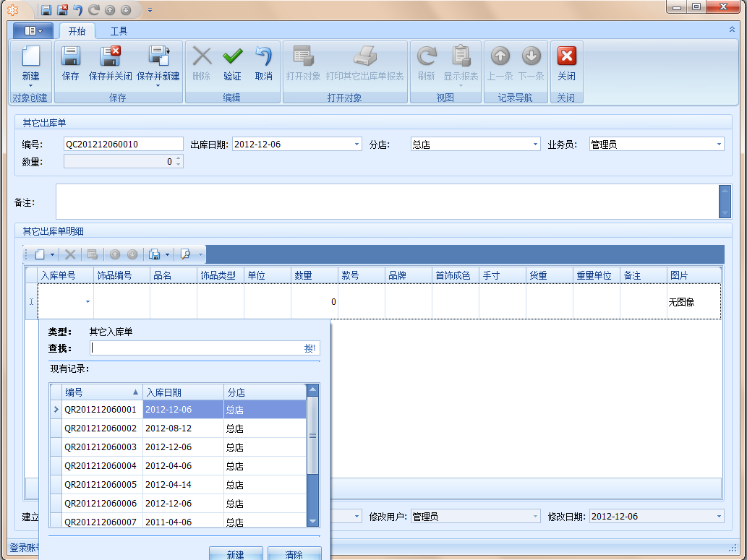Click the 搜! search button
The width and height of the screenshot is (747, 560).
(310, 348)
